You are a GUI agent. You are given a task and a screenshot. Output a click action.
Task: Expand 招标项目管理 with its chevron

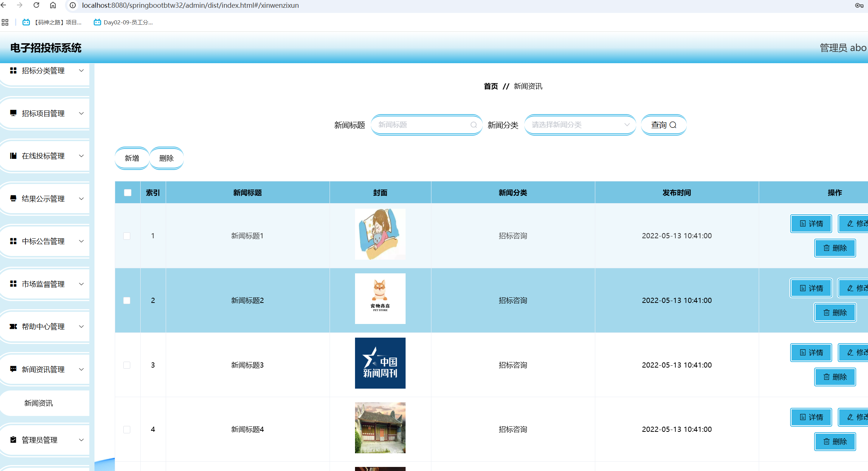(82, 113)
